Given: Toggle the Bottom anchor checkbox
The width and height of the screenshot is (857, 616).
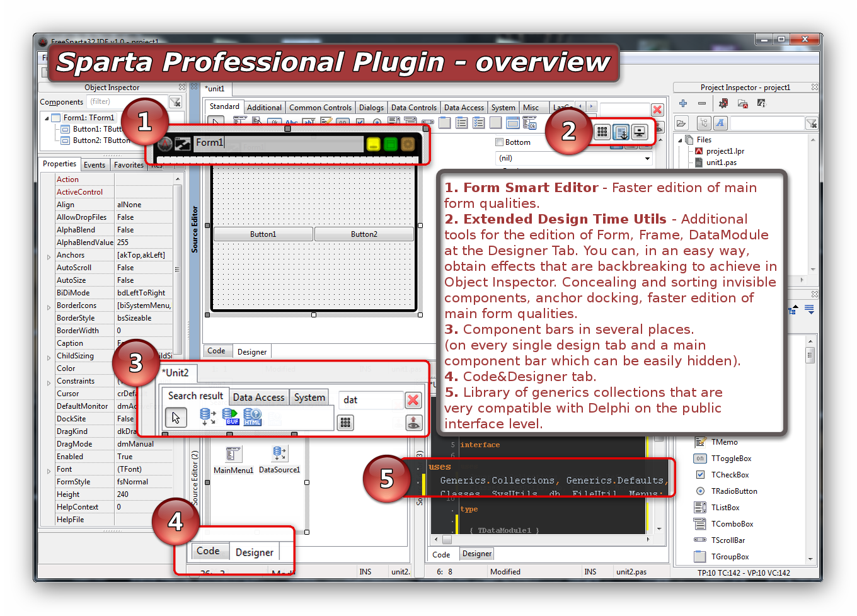Looking at the screenshot, I should [500, 142].
